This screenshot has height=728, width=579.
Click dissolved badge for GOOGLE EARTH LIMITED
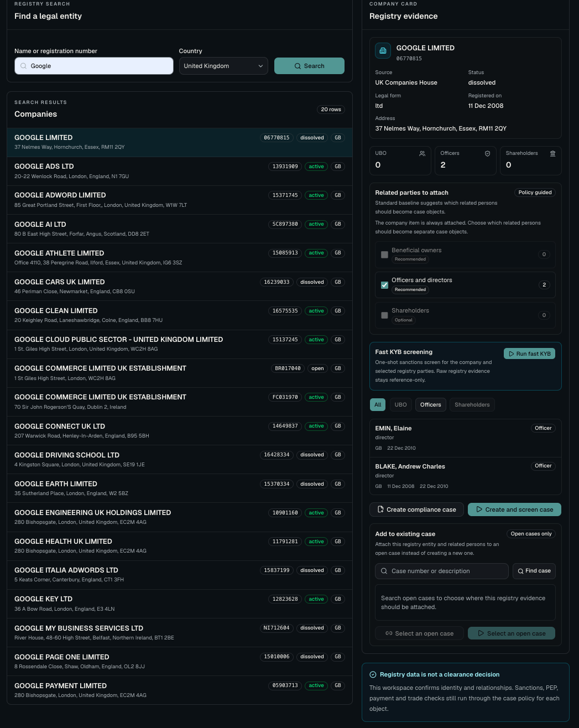(312, 484)
